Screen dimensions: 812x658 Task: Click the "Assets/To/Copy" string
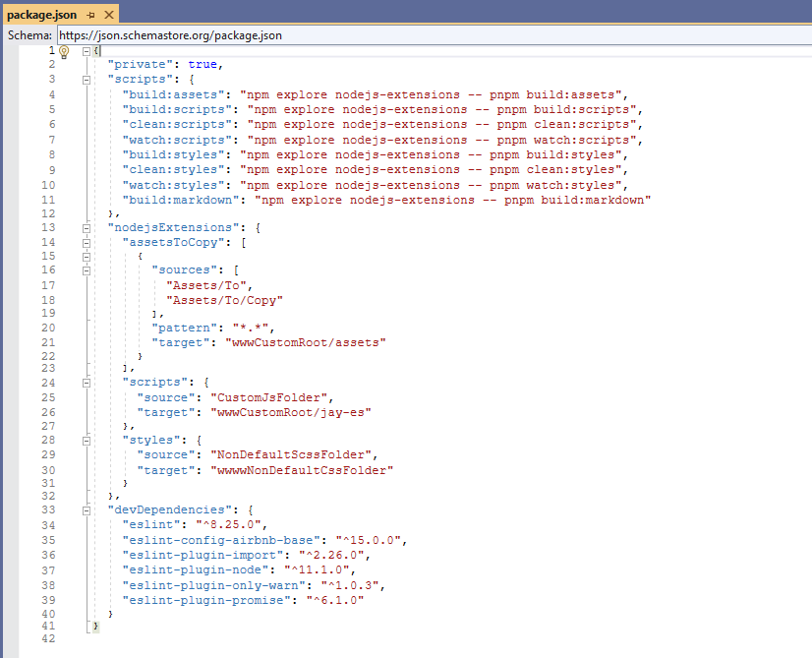(x=224, y=301)
